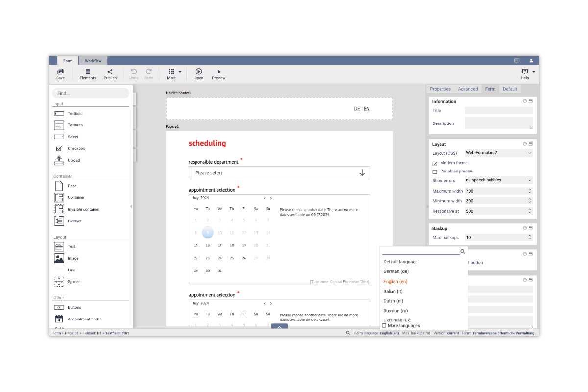The height and width of the screenshot is (392, 588).
Task: Click Max. backups stepper arrows
Action: click(530, 238)
